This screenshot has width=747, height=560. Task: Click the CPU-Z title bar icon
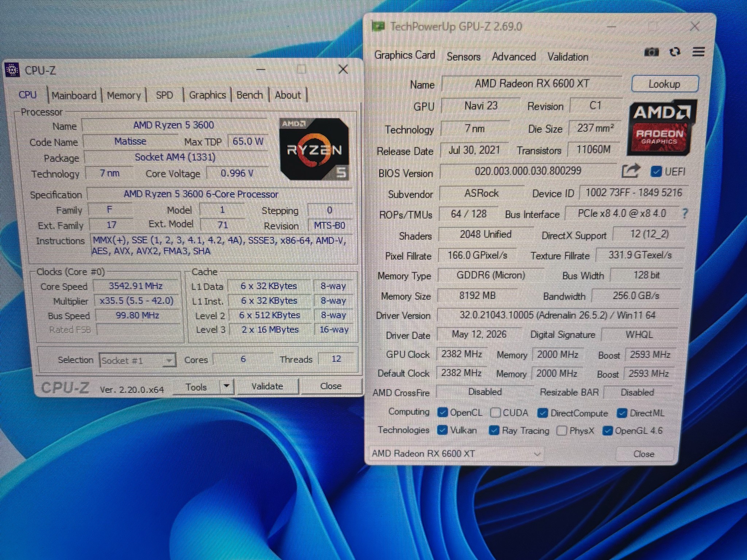pyautogui.click(x=12, y=70)
